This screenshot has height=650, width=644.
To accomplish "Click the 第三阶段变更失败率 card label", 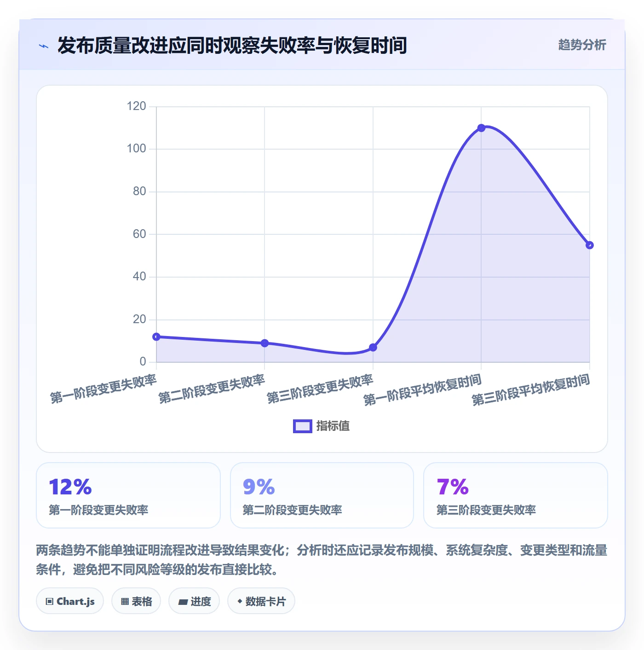I will tap(486, 510).
